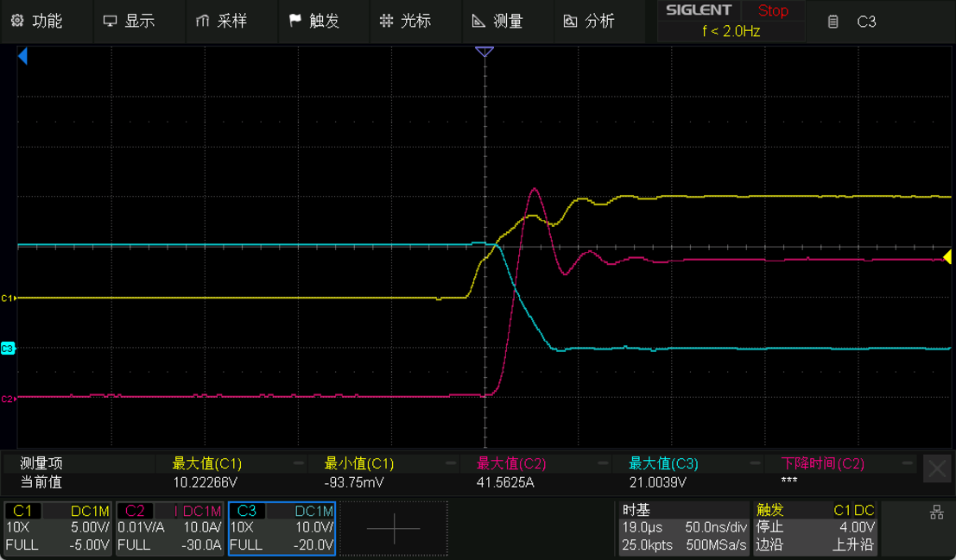Open the C3 channel selector icon at top right
Image resolution: width=956 pixels, height=560 pixels.
pos(852,22)
